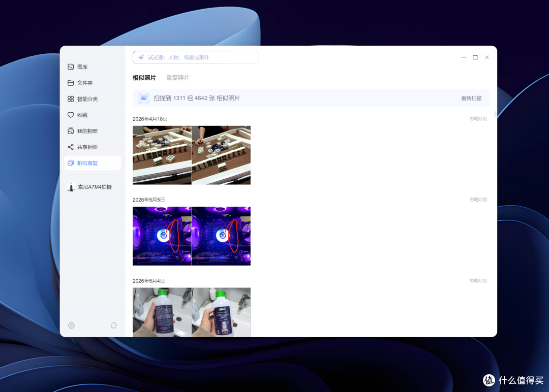Close the photo app window
Image resolution: width=549 pixels, height=392 pixels.
(487, 57)
